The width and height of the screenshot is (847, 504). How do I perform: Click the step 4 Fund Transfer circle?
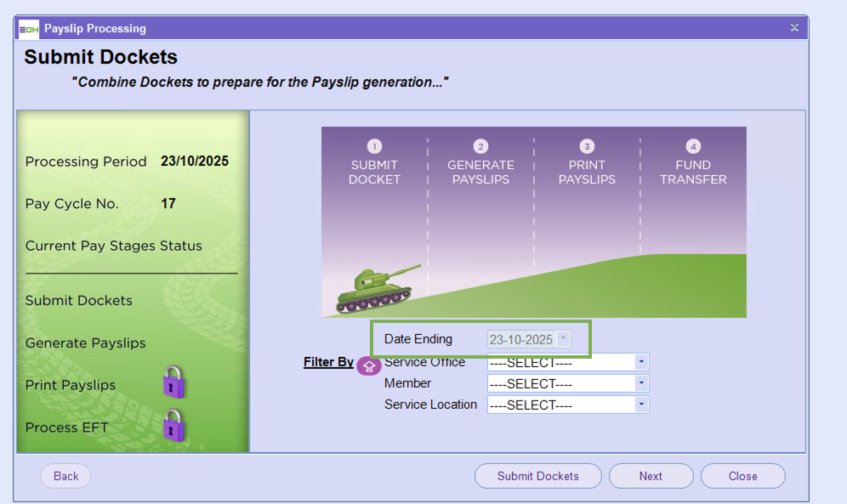pos(693,146)
